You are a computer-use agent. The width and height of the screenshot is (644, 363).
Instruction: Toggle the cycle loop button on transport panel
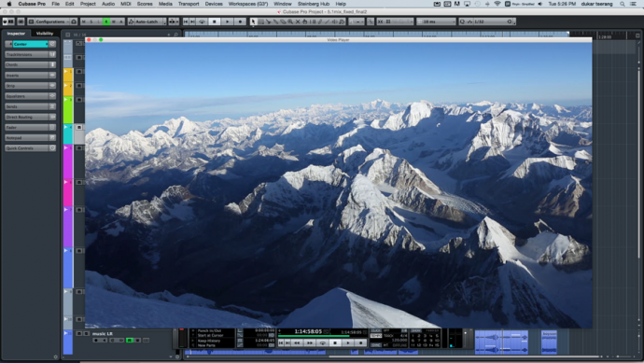pos(322,342)
